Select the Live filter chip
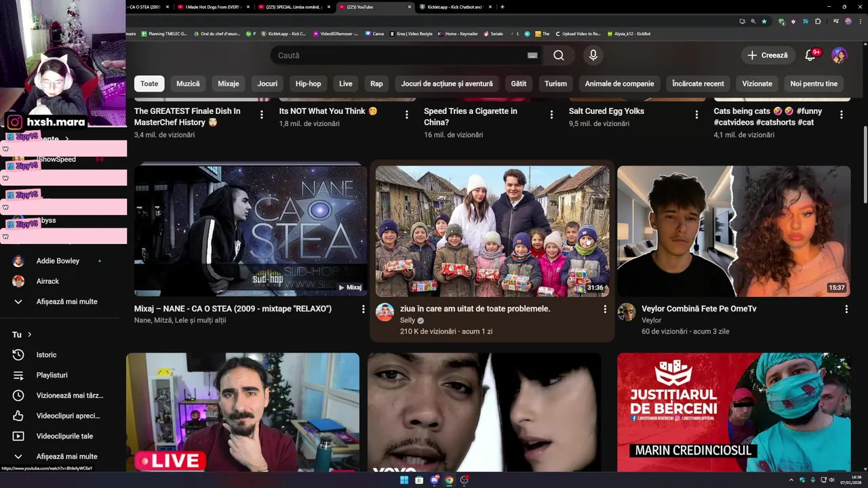The width and height of the screenshot is (868, 488). (x=346, y=83)
